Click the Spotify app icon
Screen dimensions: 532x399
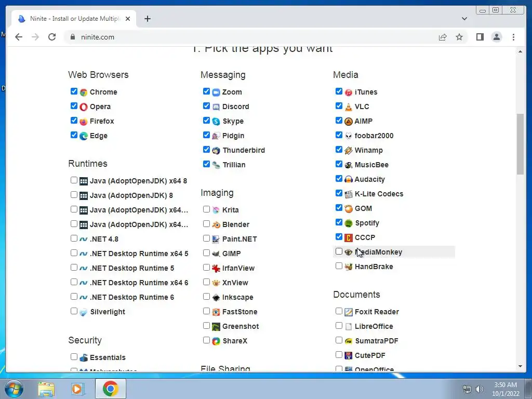click(x=349, y=223)
